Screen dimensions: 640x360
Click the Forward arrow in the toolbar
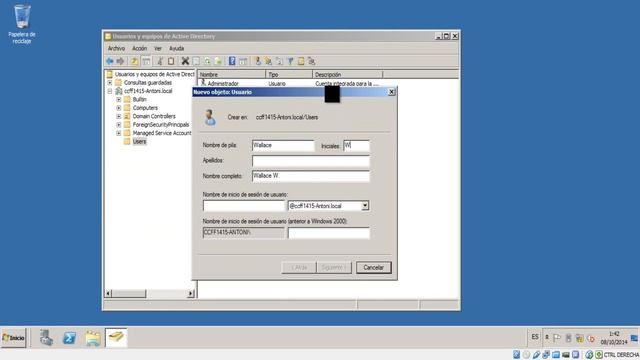120,61
